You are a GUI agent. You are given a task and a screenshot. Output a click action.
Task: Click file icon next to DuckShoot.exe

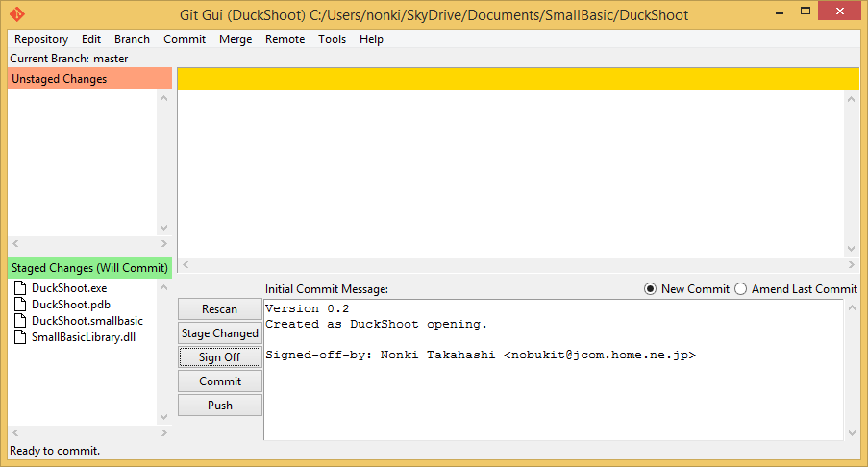[x=20, y=287]
